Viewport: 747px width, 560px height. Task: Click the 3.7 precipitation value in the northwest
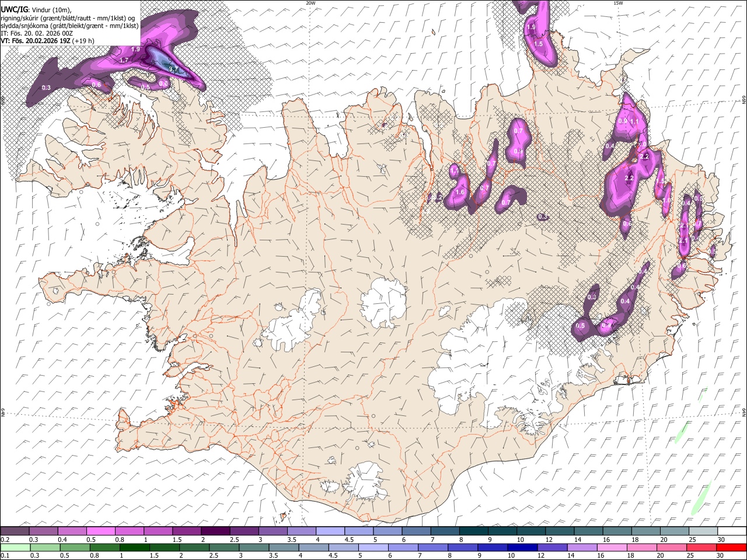coord(174,69)
